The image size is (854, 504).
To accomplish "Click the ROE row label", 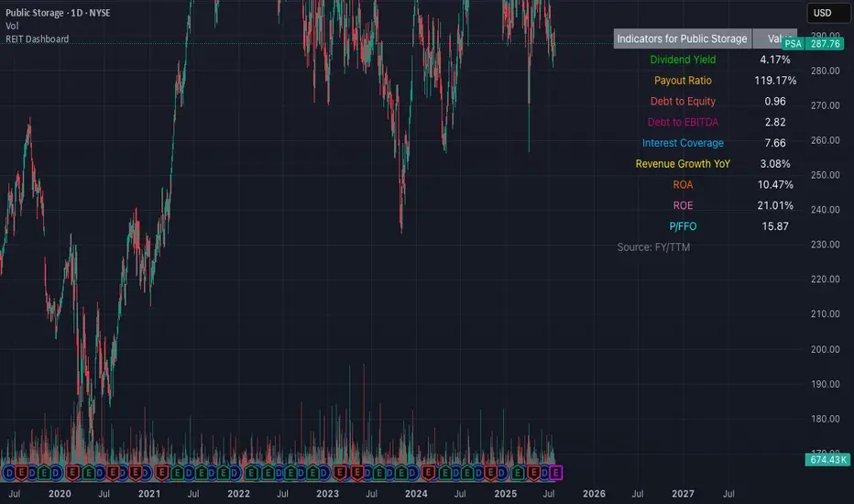I will pyautogui.click(x=683, y=205).
